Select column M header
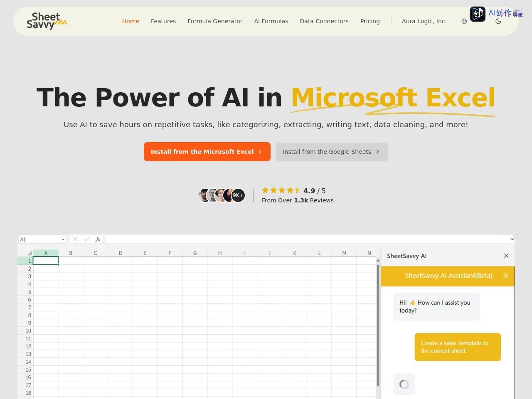The width and height of the screenshot is (532, 399). pos(344,253)
